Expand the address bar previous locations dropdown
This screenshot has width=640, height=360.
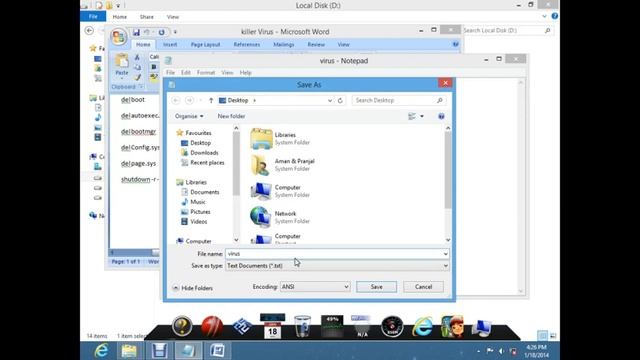pos(330,100)
